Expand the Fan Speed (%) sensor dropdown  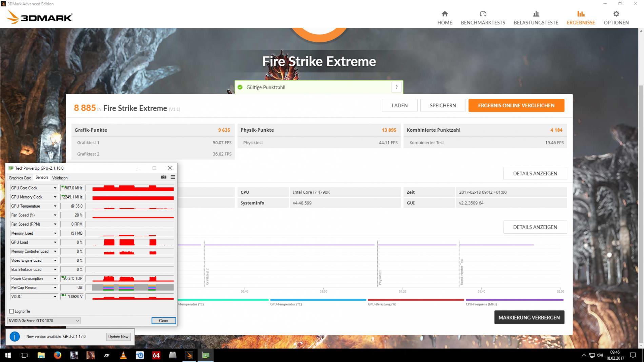click(55, 215)
